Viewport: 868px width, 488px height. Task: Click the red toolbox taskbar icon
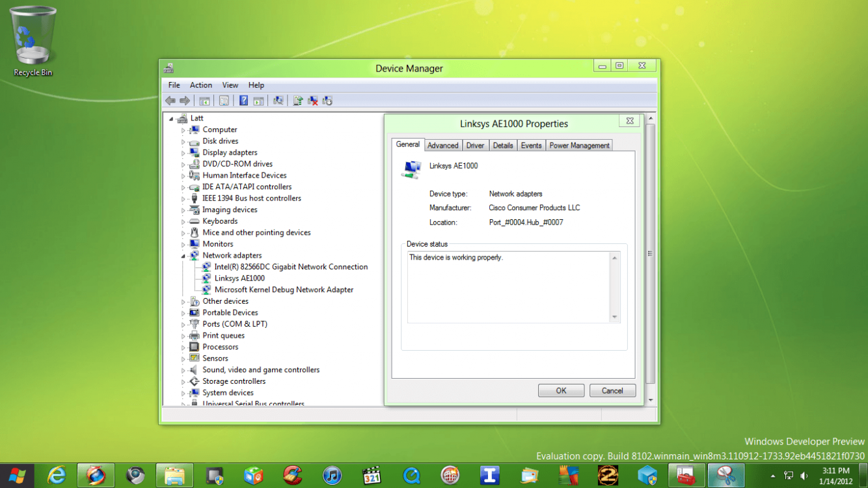pyautogui.click(x=687, y=476)
